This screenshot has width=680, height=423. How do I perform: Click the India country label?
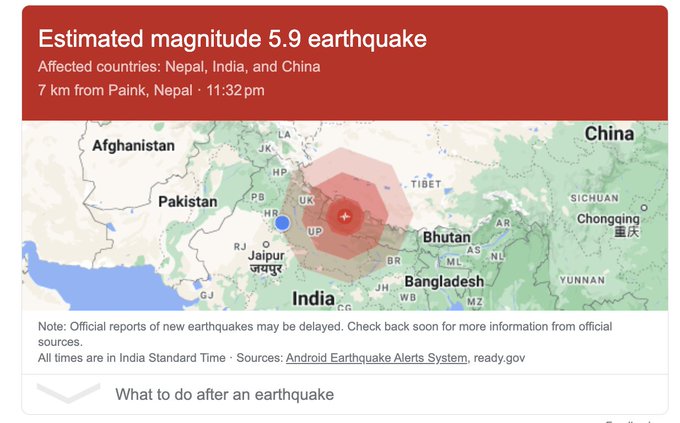point(313,298)
